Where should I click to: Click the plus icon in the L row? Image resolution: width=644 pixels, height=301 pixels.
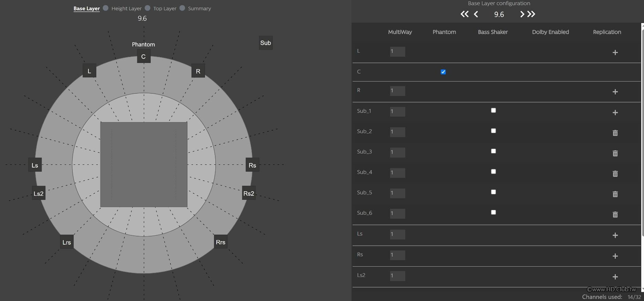pos(615,52)
